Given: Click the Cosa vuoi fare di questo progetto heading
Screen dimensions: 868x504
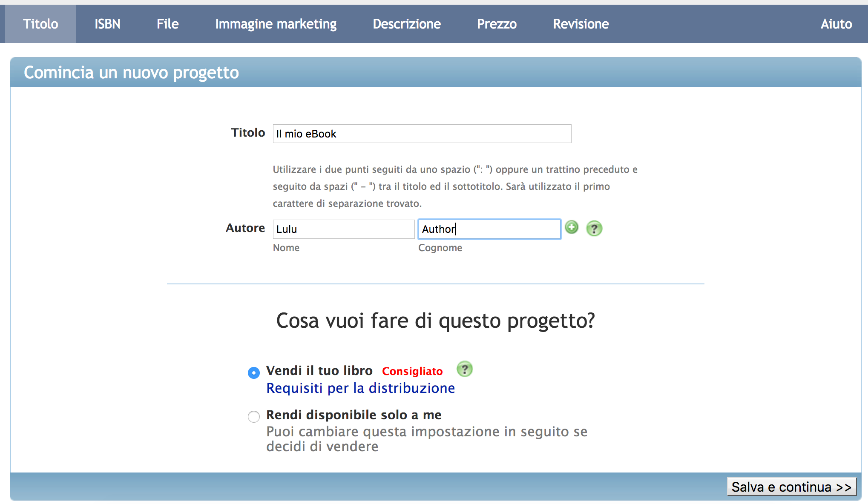Looking at the screenshot, I should [436, 321].
